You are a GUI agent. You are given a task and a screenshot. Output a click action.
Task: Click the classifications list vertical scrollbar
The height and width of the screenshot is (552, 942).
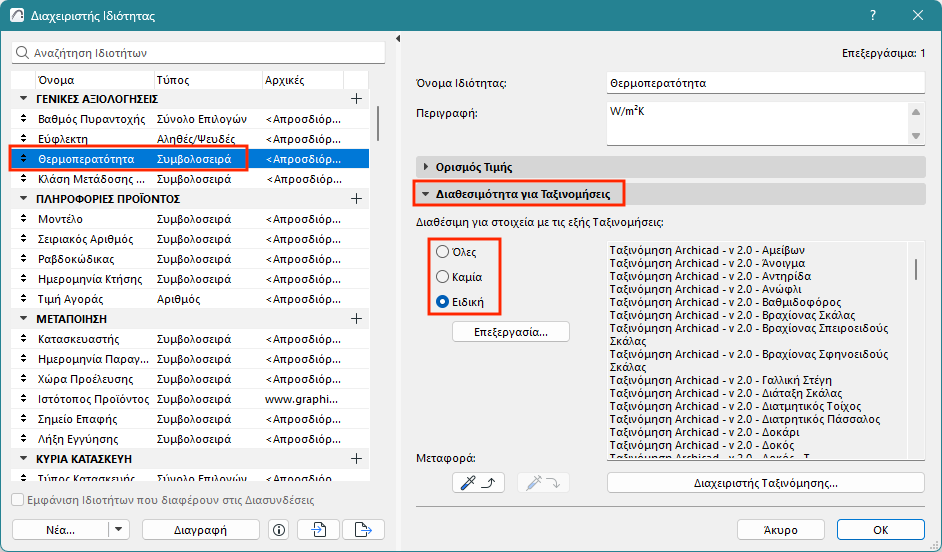[x=916, y=269]
